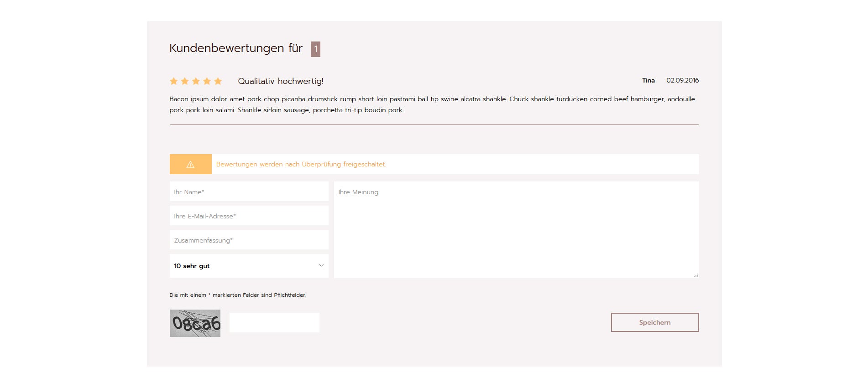
Task: Click the review title Qualitativ hochwertig!
Action: tap(281, 81)
